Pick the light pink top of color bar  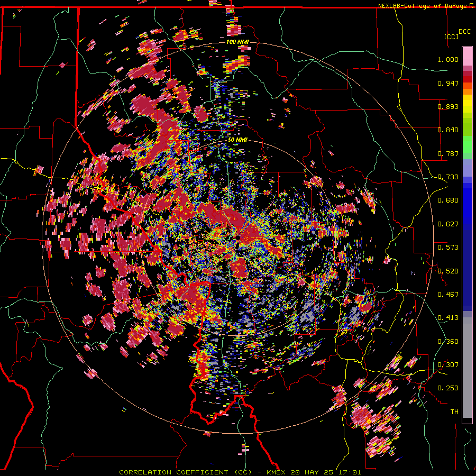tap(467, 56)
